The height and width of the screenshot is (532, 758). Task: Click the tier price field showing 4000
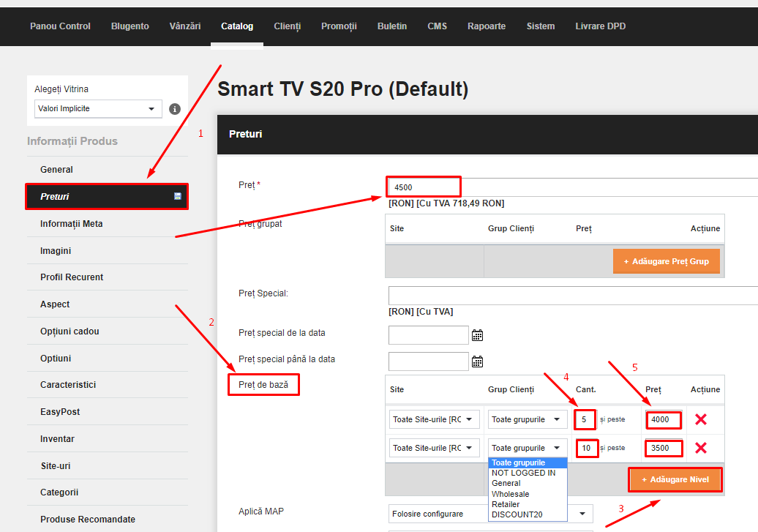click(663, 419)
